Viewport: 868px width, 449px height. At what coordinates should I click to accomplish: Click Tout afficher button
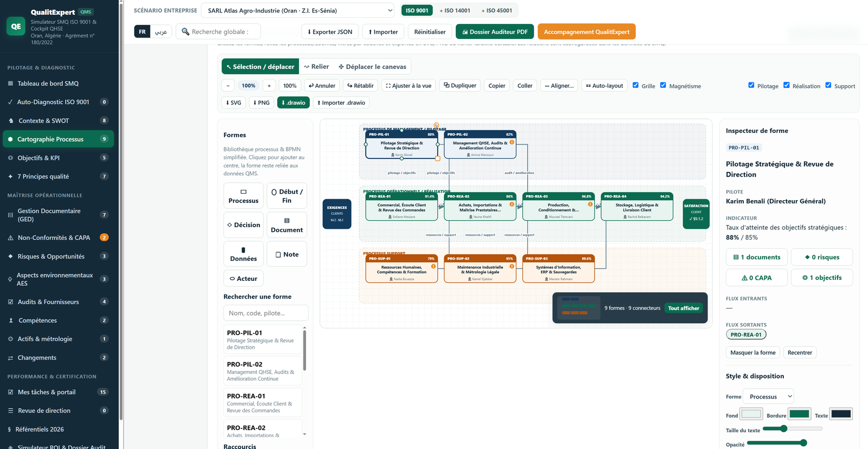[x=684, y=308]
